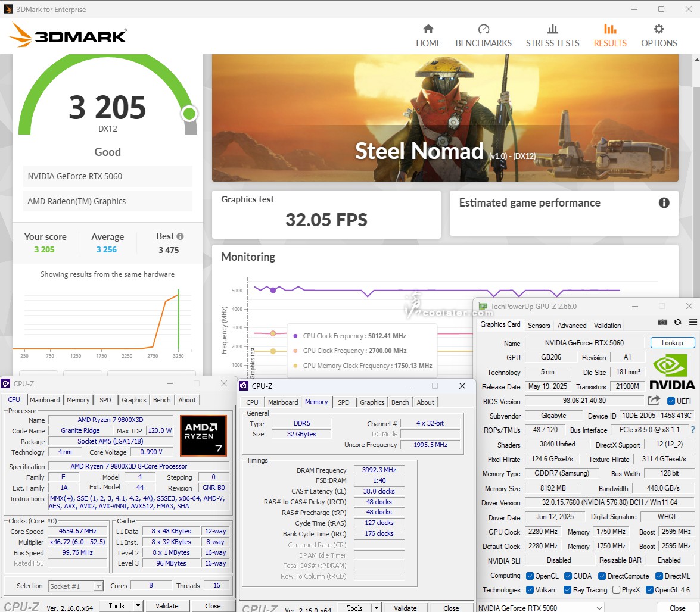Click the green dashed score marker on histogram
The height and width of the screenshot is (612, 700).
[179, 319]
